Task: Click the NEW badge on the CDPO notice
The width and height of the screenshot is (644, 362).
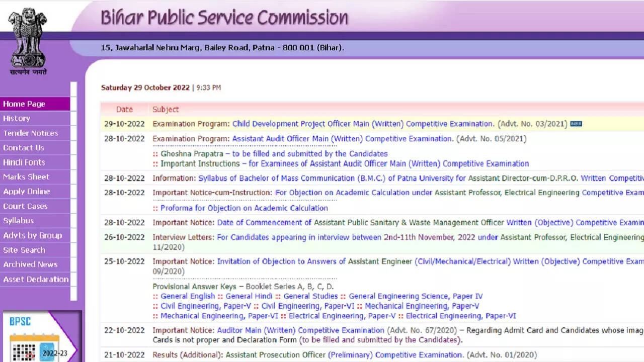Action: pos(577,124)
